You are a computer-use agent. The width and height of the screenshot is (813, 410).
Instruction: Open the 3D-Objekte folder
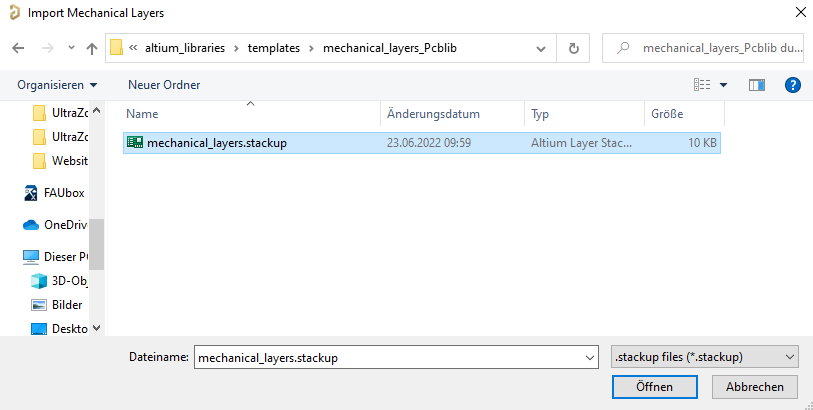66,281
